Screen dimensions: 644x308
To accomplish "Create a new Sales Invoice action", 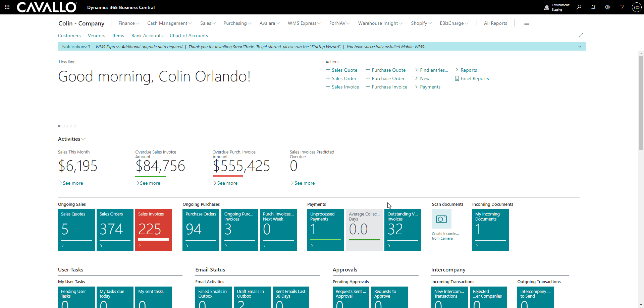I will [x=342, y=87].
